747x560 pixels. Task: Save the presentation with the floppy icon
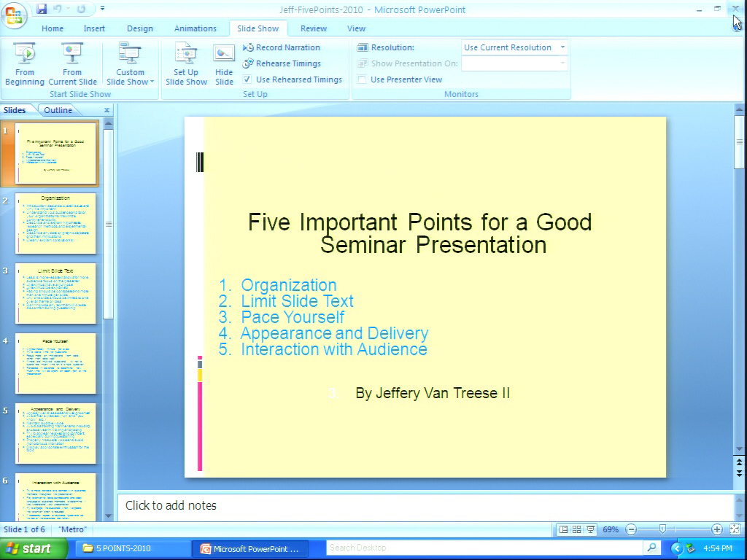click(42, 9)
